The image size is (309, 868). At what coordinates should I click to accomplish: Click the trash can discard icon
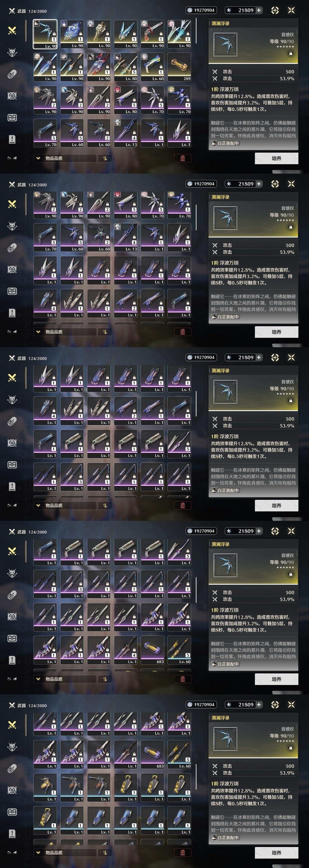183,158
